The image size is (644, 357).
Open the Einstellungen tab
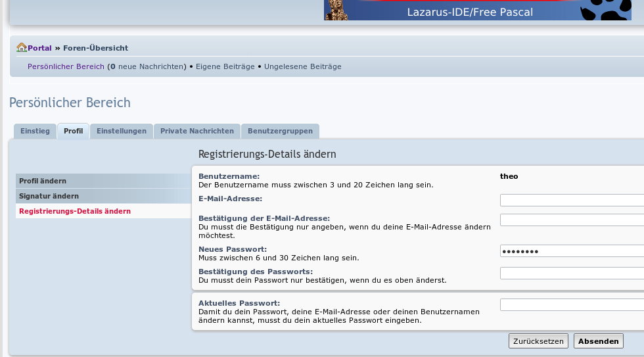(x=122, y=131)
